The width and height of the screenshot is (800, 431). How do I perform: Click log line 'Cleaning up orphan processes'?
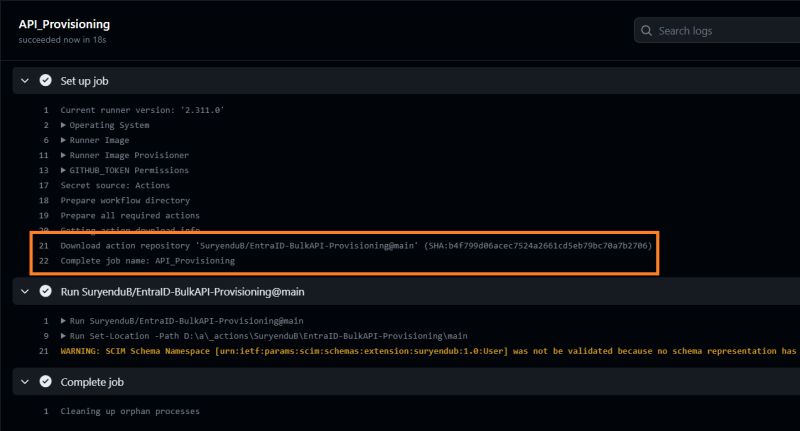coord(130,411)
